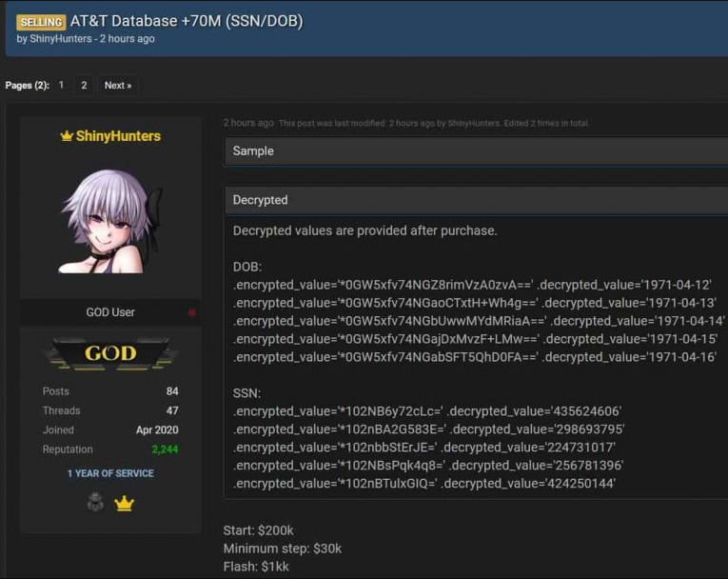The height and width of the screenshot is (579, 728).
Task: Click the reputation score 2,244
Action: point(165,449)
